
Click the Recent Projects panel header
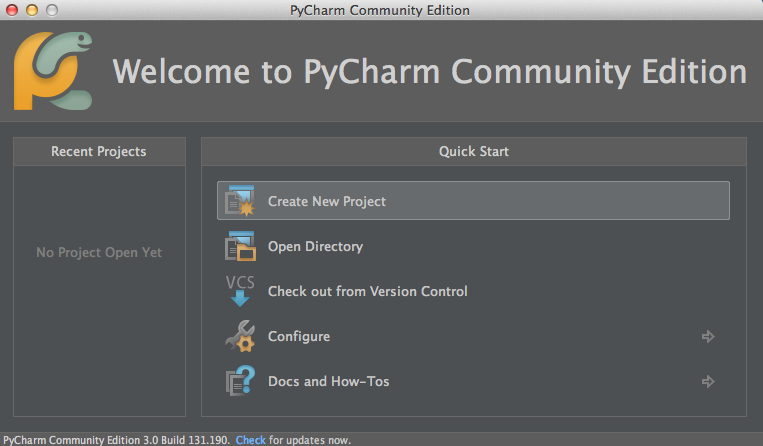point(99,152)
